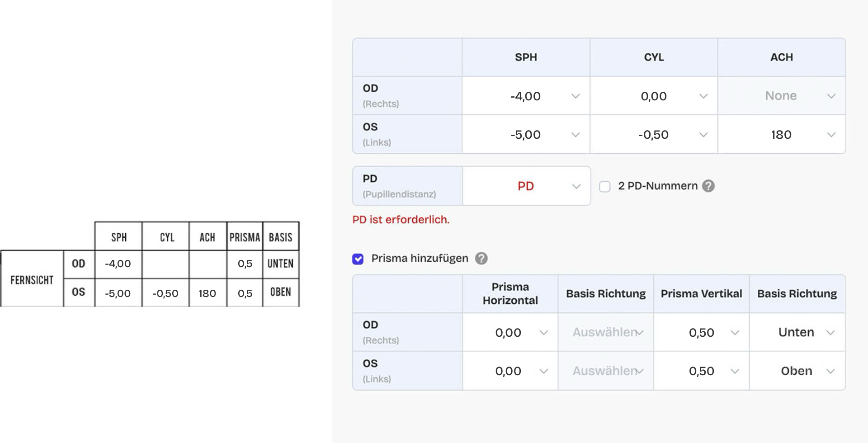
Task: Choose OS horizontal Basis Richtung Auswählen dropdown
Action: pyautogui.click(x=606, y=371)
